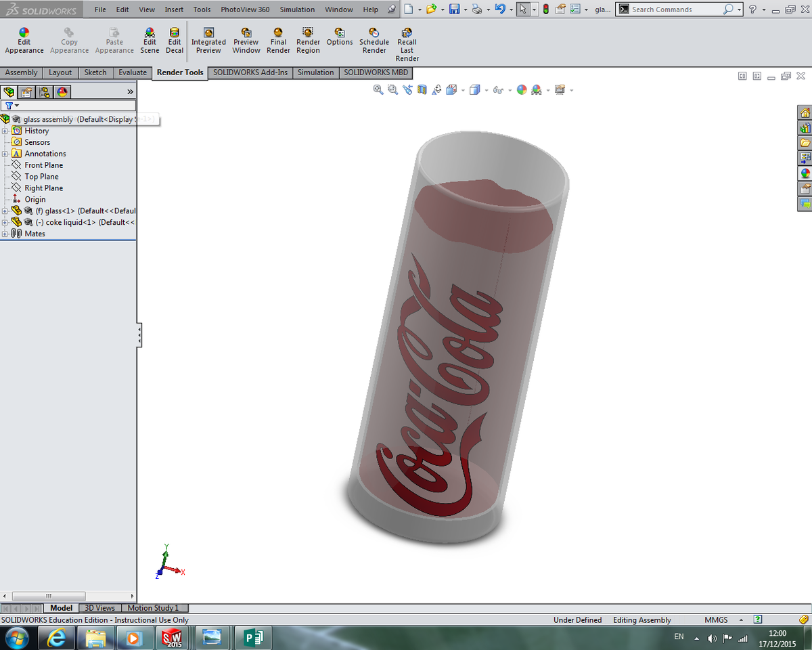The image size is (812, 650).
Task: Expand the coke liquid<1> component node
Action: coord(5,222)
